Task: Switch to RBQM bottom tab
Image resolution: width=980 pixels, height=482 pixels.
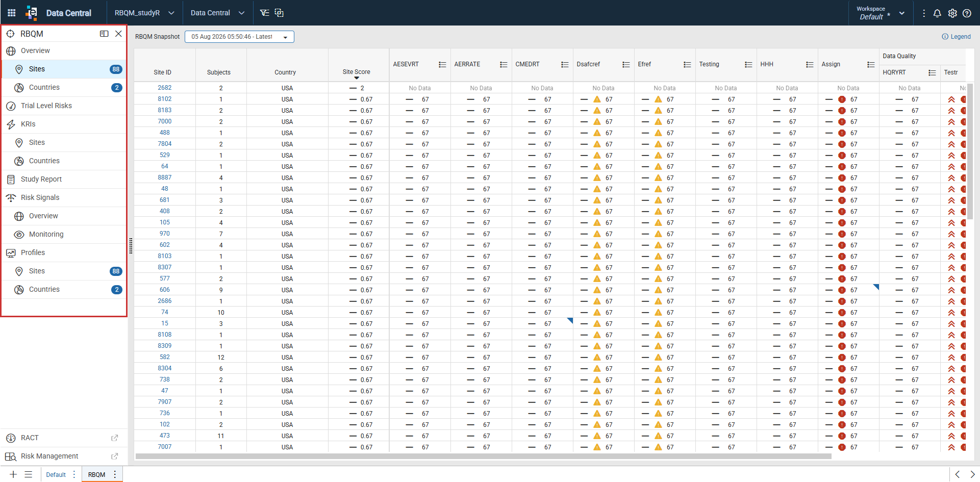Action: [96, 474]
